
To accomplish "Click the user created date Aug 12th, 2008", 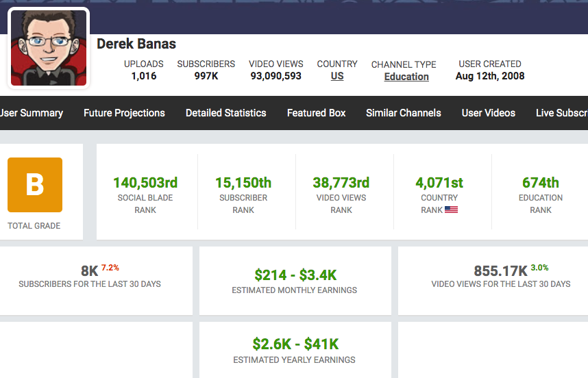I will click(490, 76).
